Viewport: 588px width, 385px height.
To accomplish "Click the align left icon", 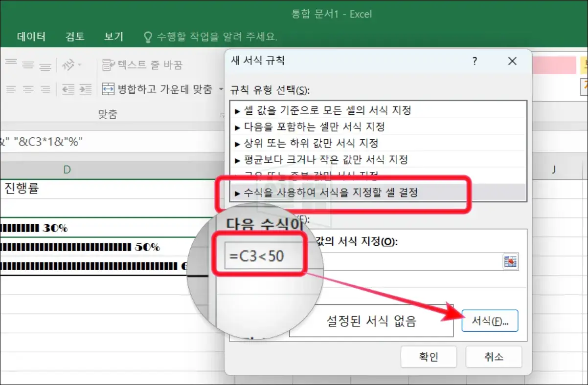I will (11, 89).
